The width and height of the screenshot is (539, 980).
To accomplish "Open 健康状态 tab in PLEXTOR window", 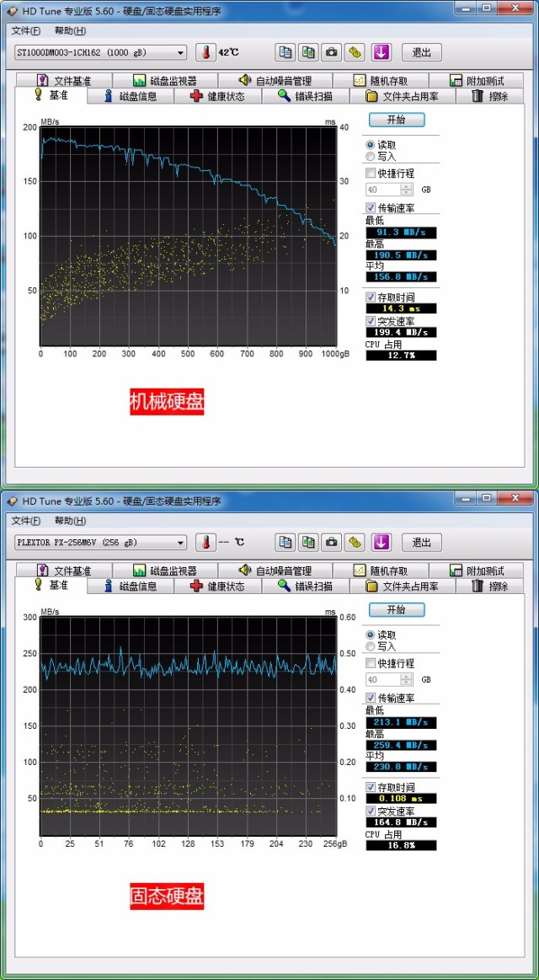I will click(x=217, y=586).
